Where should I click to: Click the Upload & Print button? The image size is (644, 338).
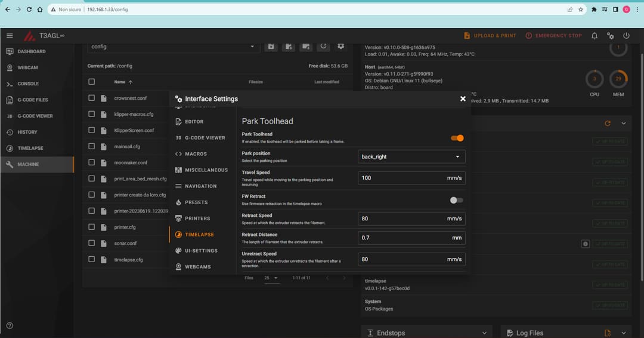tap(490, 36)
